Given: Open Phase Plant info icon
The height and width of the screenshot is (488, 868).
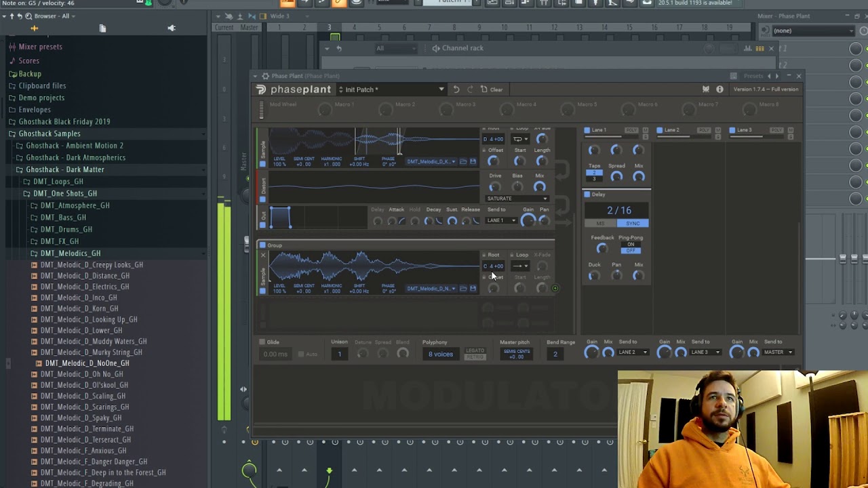Looking at the screenshot, I should [719, 89].
